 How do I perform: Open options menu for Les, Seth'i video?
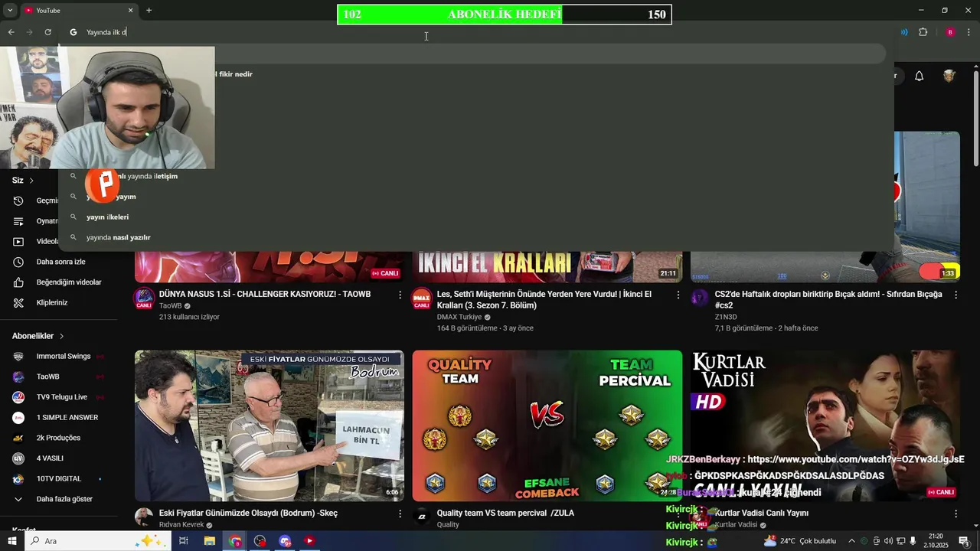click(x=678, y=295)
